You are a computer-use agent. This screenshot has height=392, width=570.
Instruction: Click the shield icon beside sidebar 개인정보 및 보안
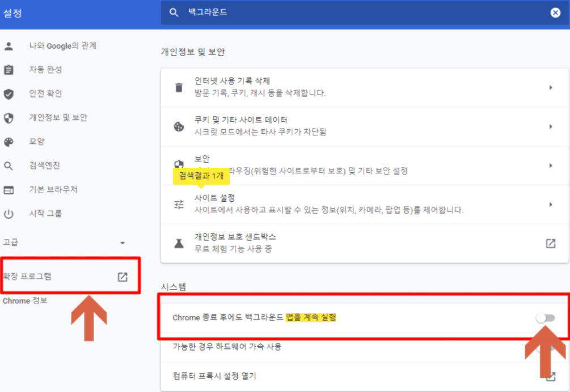(9, 118)
